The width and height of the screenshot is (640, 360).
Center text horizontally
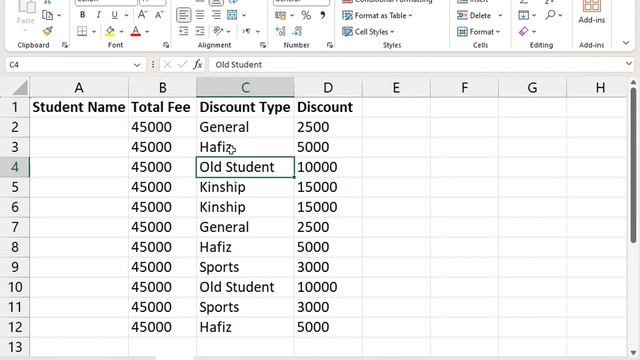(200, 15)
